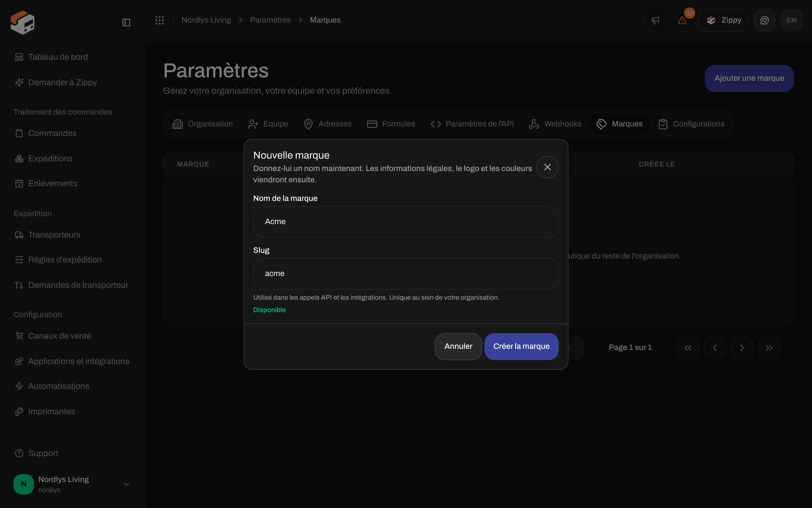This screenshot has height=508, width=812.
Task: Focus the Slug input field
Action: pyautogui.click(x=406, y=273)
